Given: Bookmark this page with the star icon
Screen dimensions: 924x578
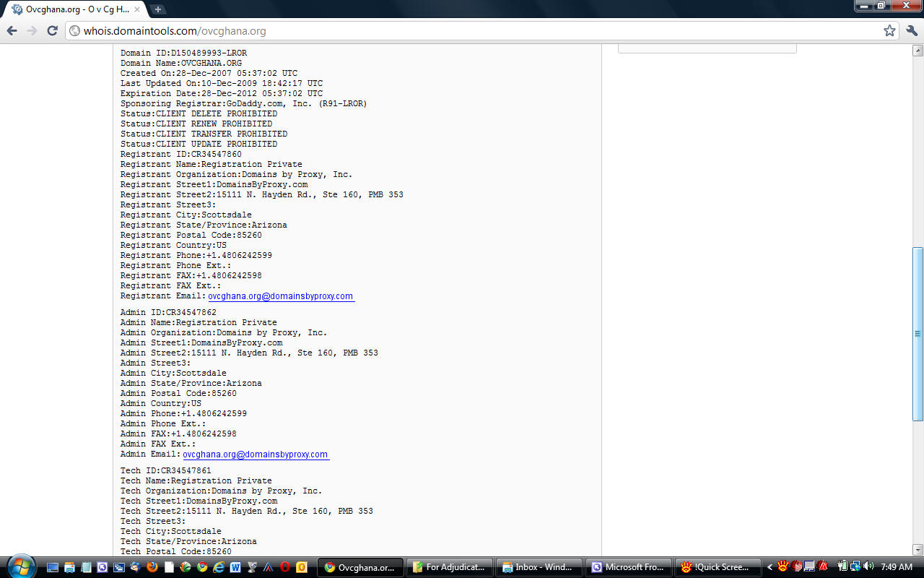Looking at the screenshot, I should click(x=889, y=30).
